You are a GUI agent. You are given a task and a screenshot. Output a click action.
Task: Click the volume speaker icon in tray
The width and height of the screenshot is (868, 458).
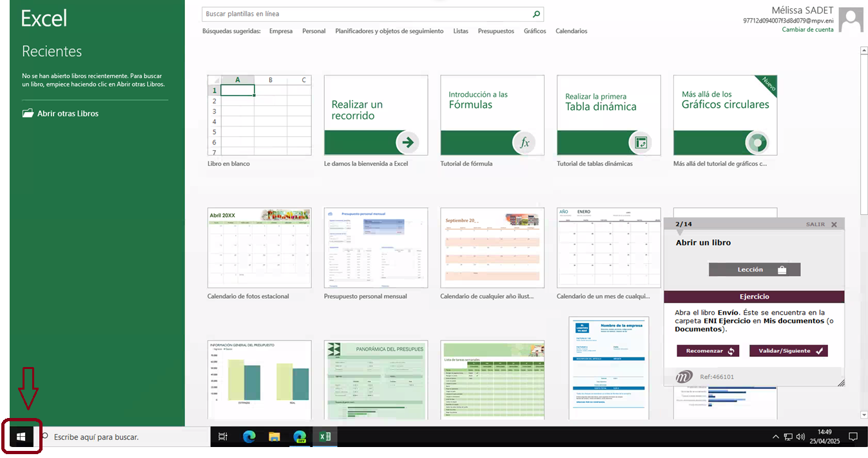click(x=800, y=437)
